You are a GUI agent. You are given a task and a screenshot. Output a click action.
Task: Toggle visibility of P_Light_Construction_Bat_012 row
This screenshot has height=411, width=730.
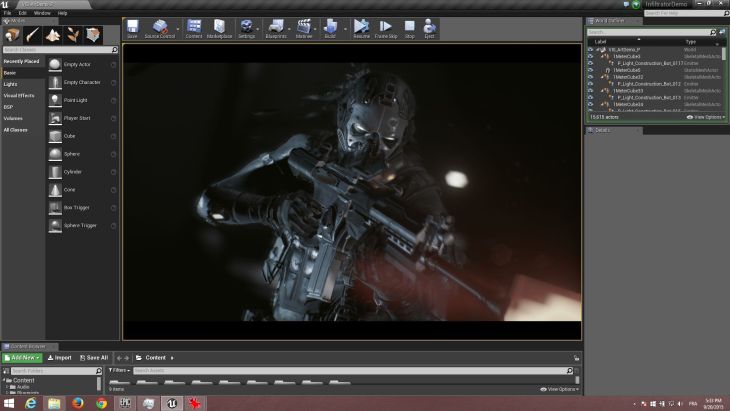[591, 84]
